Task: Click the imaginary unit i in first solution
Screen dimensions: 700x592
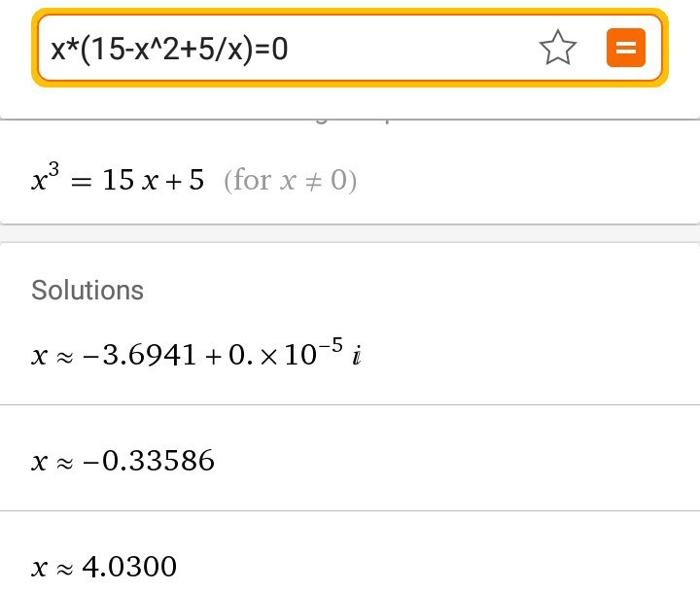Action: pyautogui.click(x=357, y=357)
